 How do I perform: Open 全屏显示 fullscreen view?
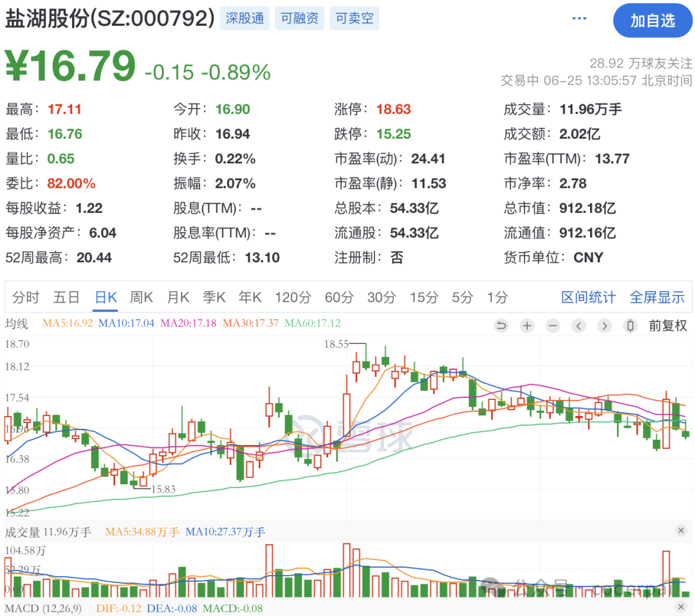click(x=657, y=297)
